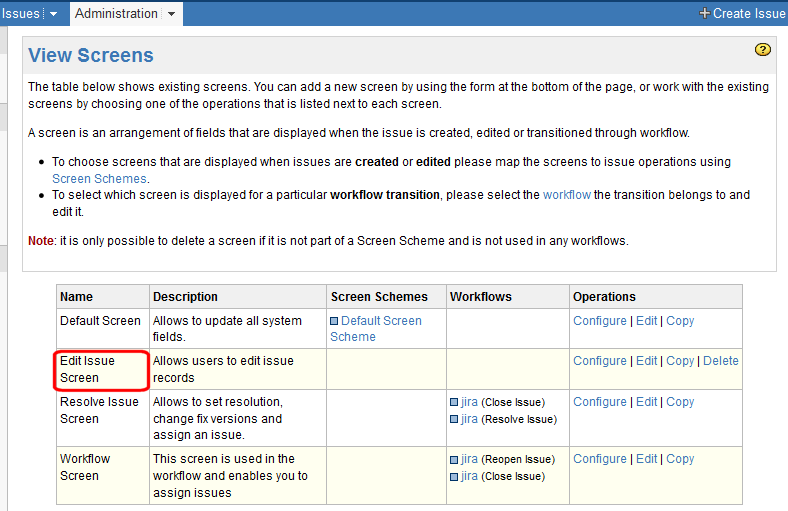The height and width of the screenshot is (511, 788).
Task: Select the Edit Issue Screen name cell
Action: pyautogui.click(x=101, y=369)
